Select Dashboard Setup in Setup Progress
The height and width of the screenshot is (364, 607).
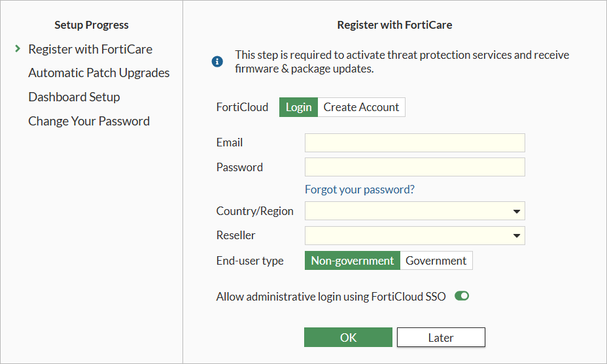pos(74,97)
